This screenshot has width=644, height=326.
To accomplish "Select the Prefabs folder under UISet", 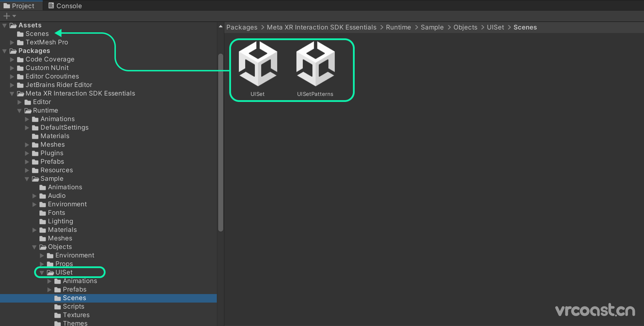I will click(70, 289).
